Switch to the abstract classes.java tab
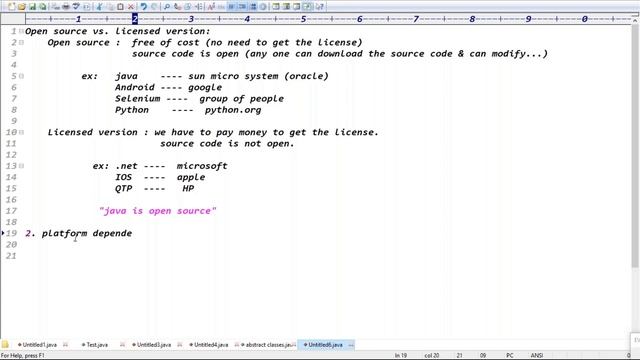640x360 pixels. 268,345
